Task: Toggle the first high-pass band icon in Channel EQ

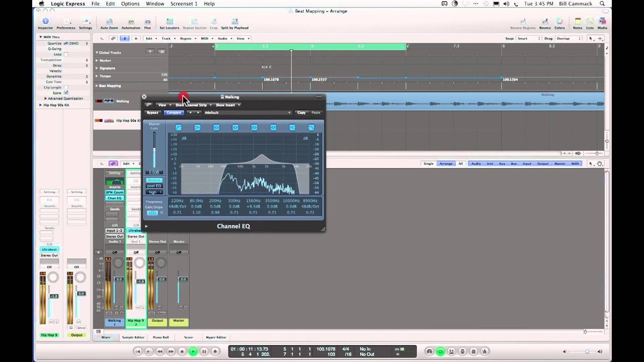Action: pos(178,128)
